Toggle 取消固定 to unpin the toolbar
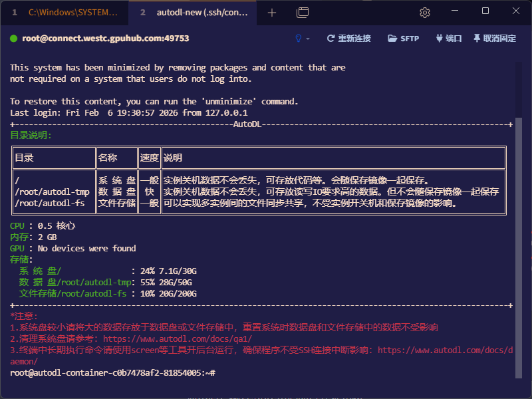 pyautogui.click(x=498, y=38)
